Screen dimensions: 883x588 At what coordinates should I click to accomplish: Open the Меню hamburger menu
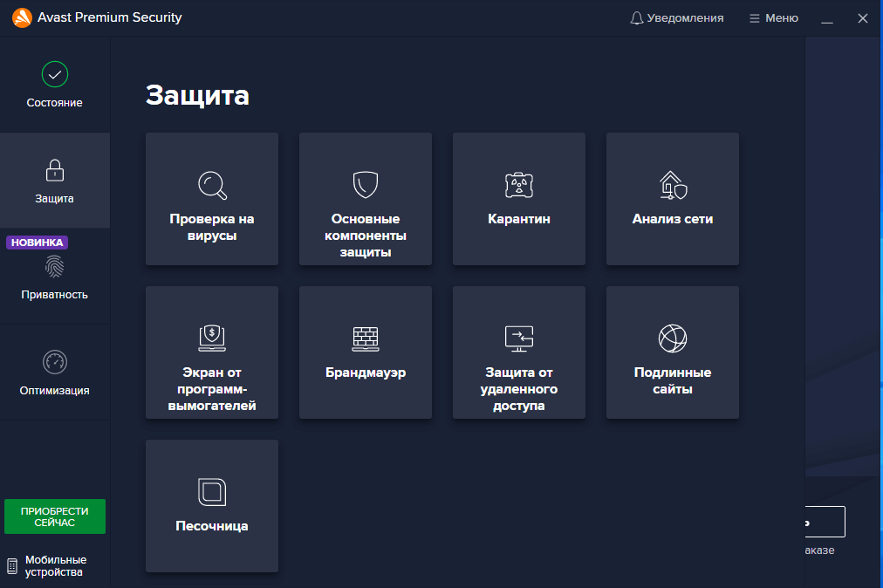tap(774, 18)
